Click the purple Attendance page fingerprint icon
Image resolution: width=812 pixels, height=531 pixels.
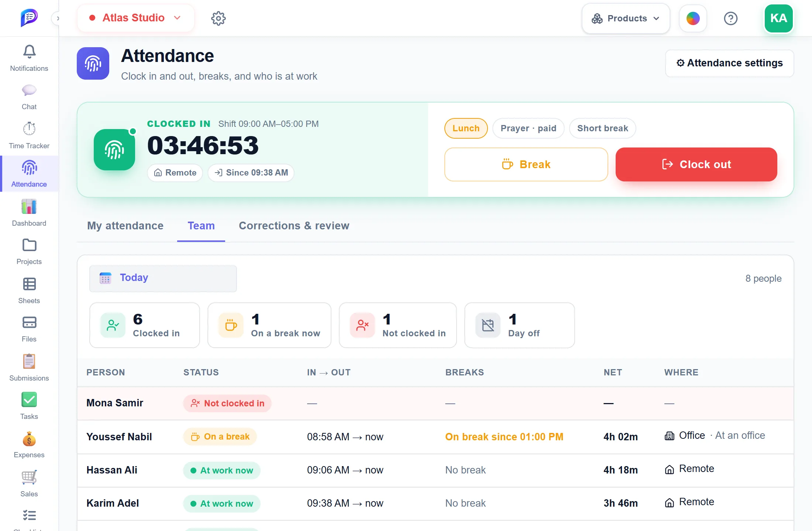[x=93, y=63]
